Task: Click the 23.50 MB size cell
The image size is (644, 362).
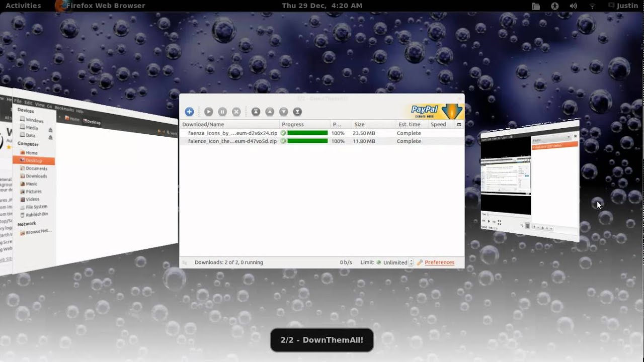Action: click(x=364, y=133)
